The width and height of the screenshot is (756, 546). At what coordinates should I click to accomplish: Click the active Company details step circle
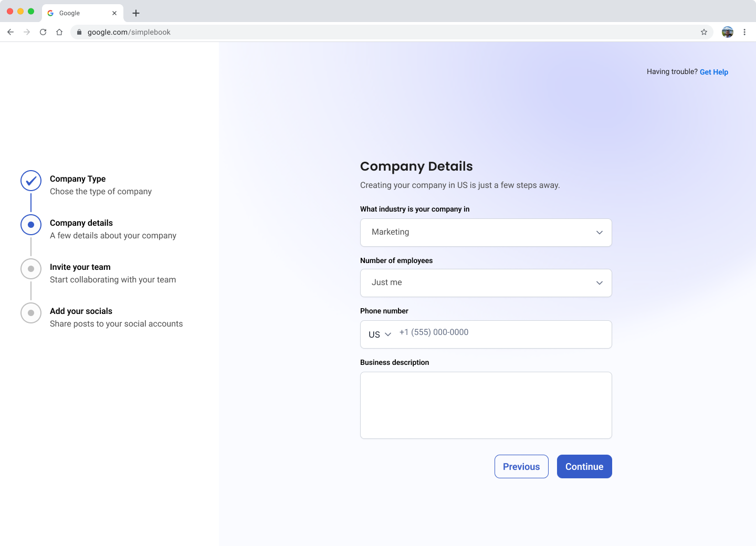pyautogui.click(x=31, y=225)
